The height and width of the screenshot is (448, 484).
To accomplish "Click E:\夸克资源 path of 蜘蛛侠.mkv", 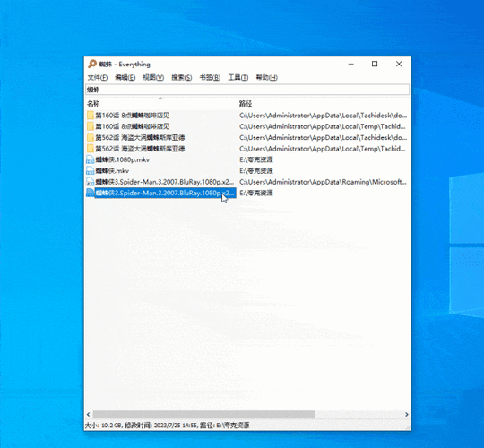I will (x=256, y=170).
